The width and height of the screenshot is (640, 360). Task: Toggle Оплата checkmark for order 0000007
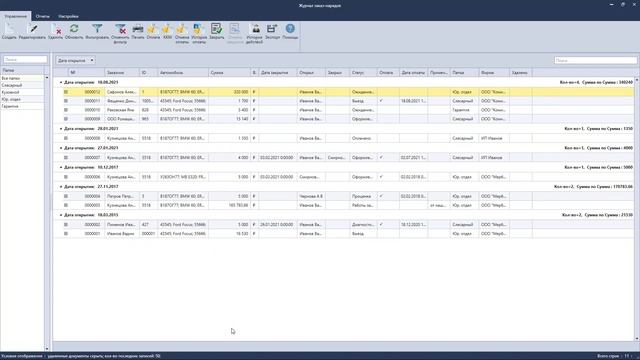[x=381, y=157]
